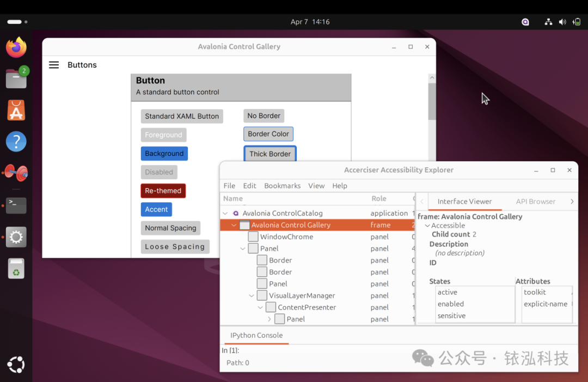Show Applications via the Ubuntu logo
This screenshot has width=588, height=382.
16,365
